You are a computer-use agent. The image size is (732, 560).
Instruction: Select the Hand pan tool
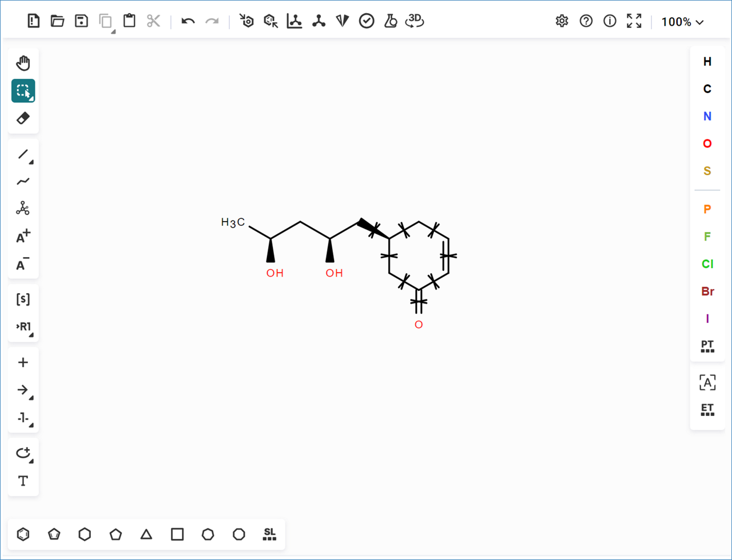(23, 63)
